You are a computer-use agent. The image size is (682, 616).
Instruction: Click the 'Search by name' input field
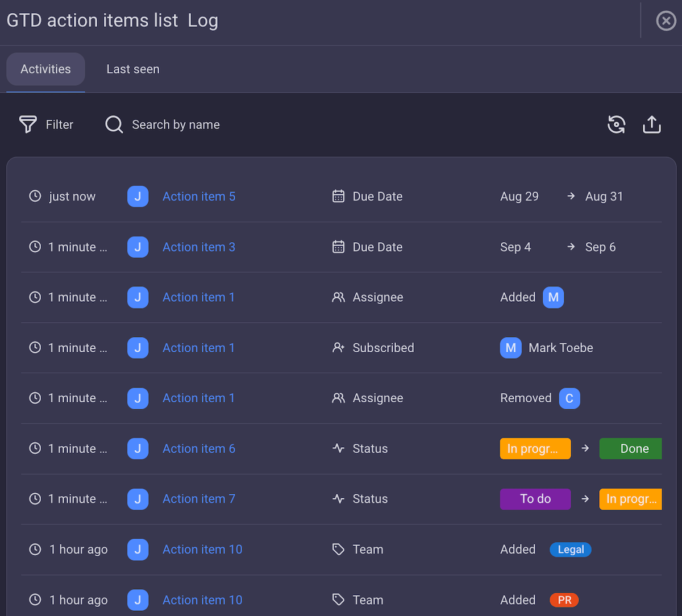coord(176,124)
